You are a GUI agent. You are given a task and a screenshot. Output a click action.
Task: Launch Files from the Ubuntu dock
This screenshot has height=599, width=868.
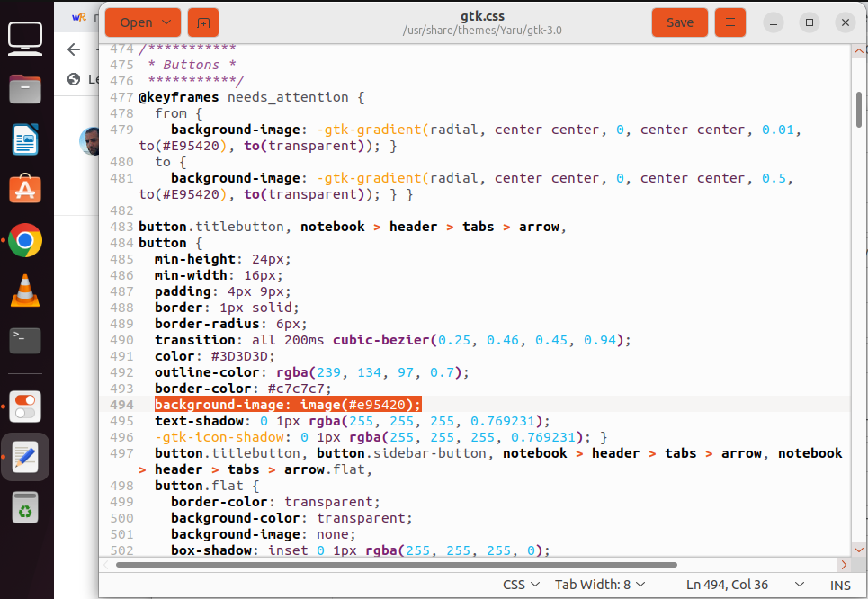point(25,88)
